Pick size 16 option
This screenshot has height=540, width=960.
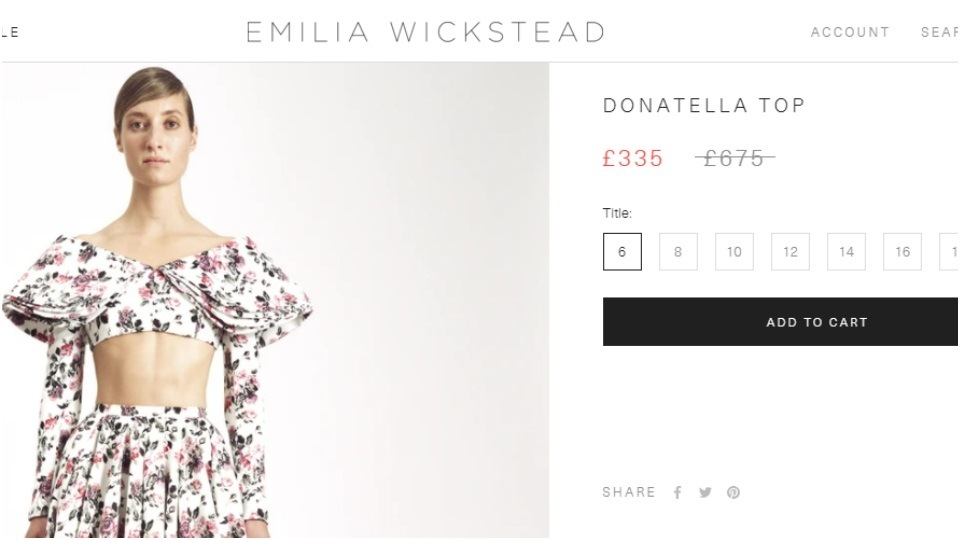pyautogui.click(x=902, y=252)
